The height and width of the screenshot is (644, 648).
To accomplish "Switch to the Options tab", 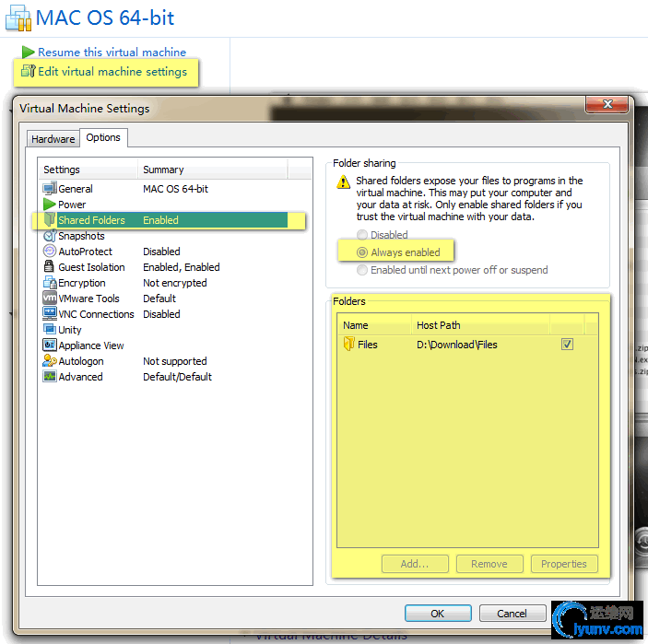I will click(x=103, y=137).
